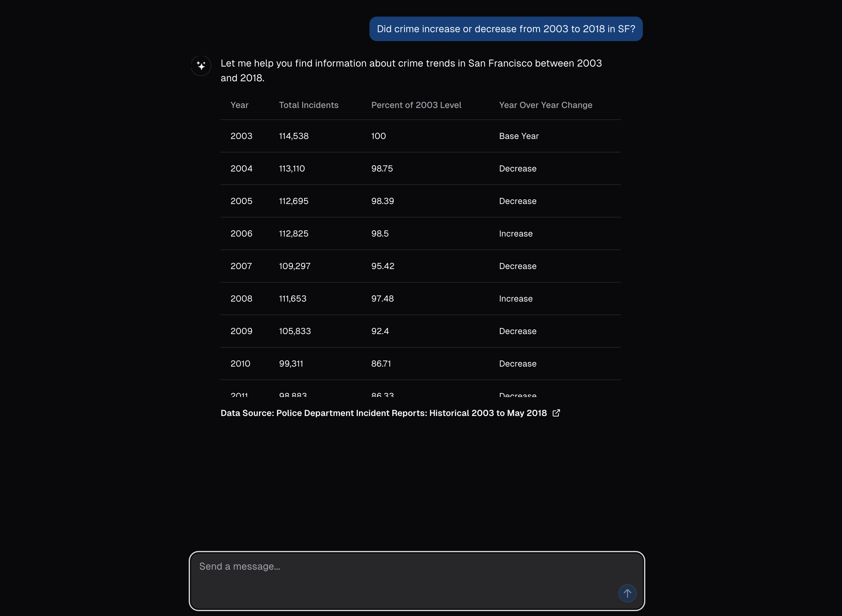
Task: Select the 2003 year cell
Action: point(241,136)
